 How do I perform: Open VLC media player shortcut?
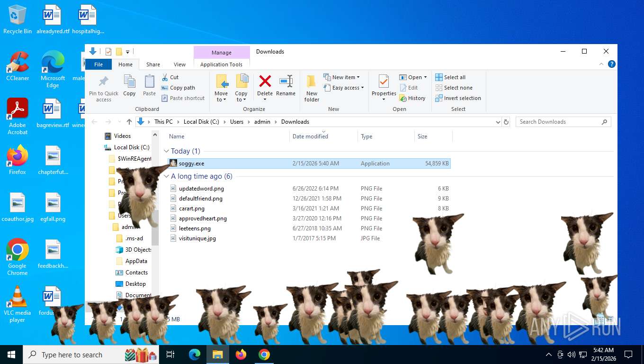click(x=18, y=304)
